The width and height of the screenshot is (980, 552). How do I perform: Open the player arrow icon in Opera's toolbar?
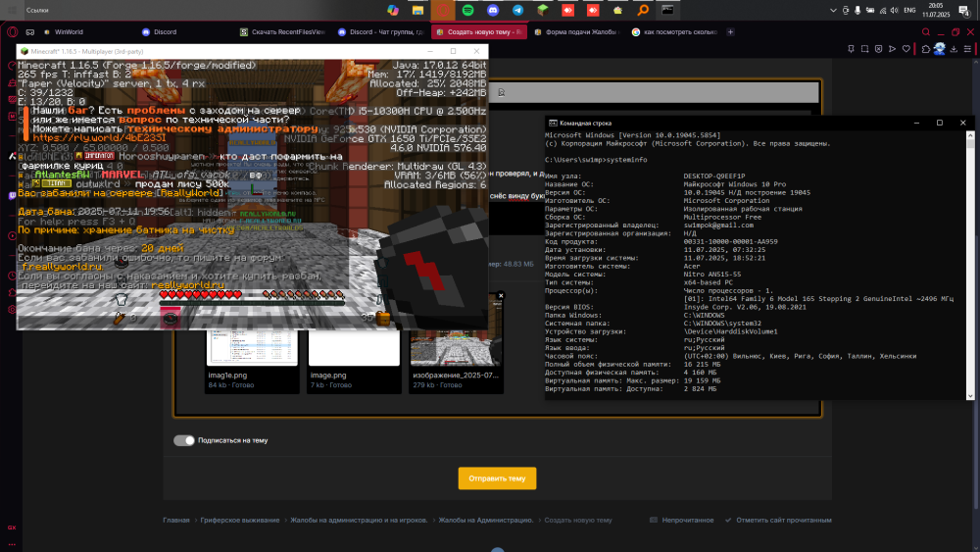click(x=893, y=49)
